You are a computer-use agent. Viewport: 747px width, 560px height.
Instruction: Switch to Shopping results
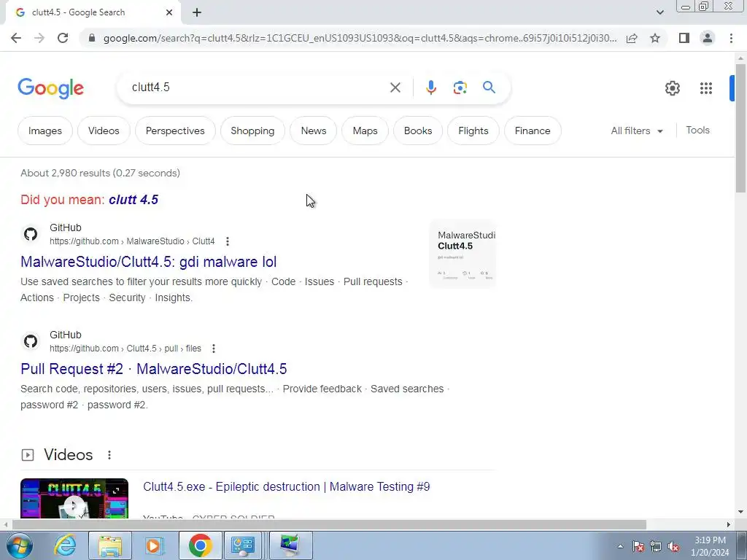pos(252,131)
